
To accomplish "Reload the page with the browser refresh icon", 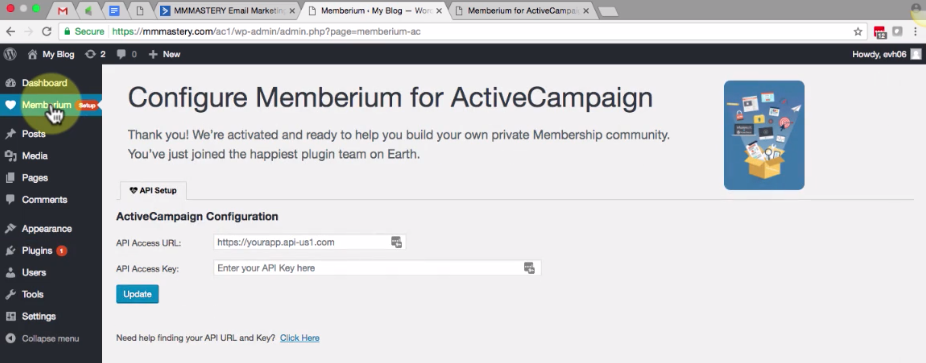I will pos(47,32).
